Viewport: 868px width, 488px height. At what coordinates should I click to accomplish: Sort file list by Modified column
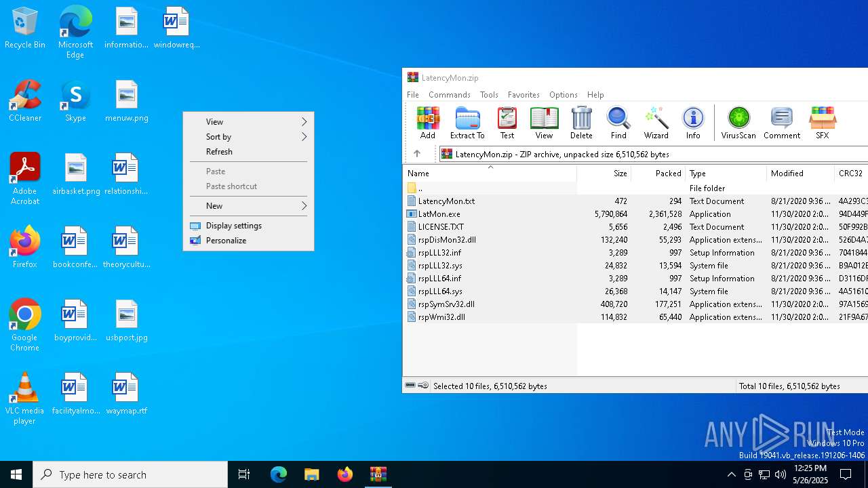point(800,174)
